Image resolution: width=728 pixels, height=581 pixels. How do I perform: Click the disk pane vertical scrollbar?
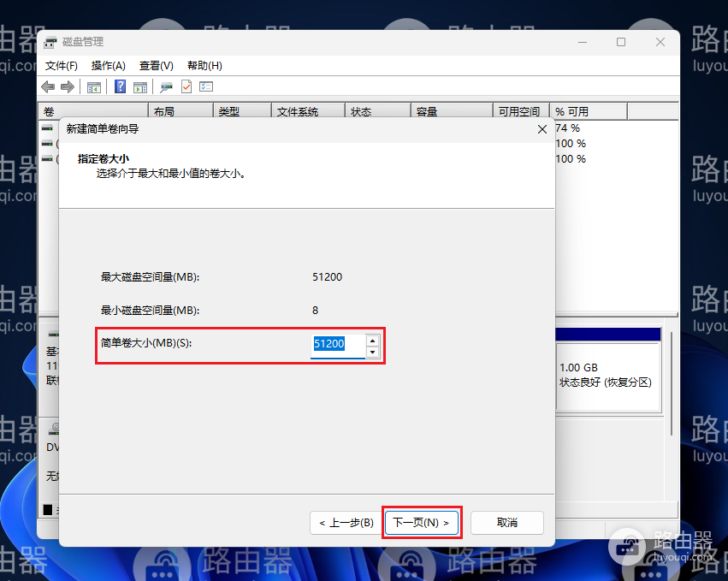point(672,383)
